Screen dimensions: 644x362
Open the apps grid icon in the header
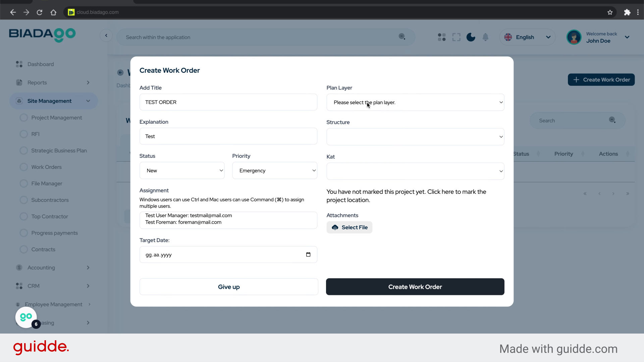coord(441,37)
